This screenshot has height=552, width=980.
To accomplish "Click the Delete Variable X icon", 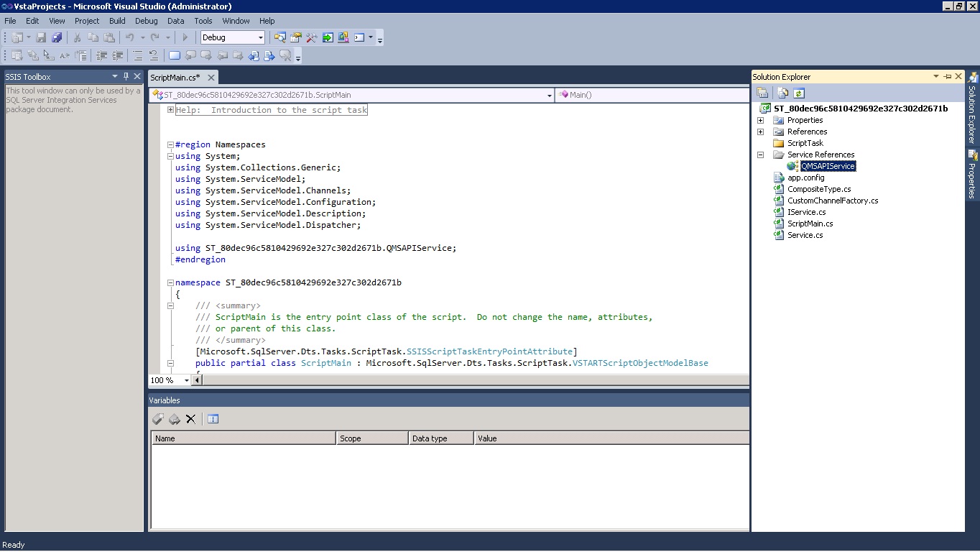I will click(190, 419).
